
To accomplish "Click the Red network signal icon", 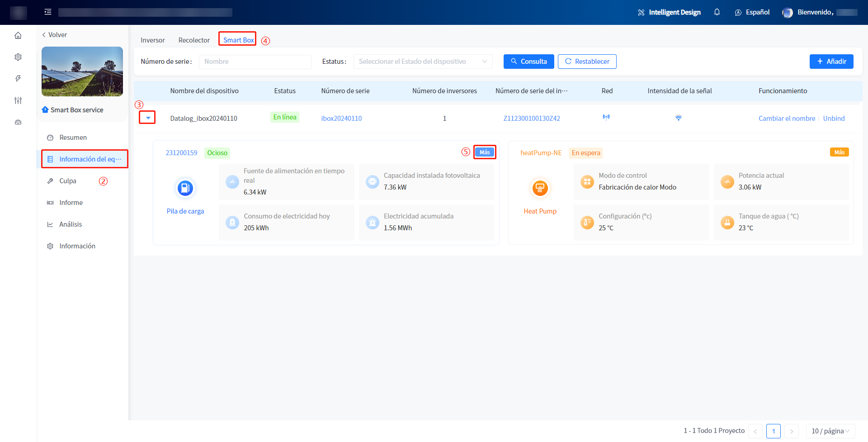I will (x=606, y=117).
